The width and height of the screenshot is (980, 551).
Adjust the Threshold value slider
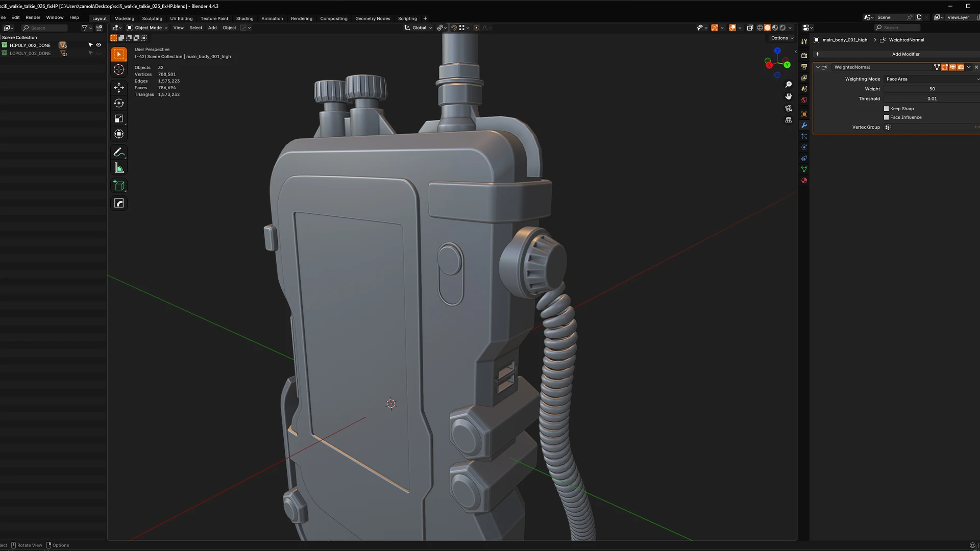(932, 99)
